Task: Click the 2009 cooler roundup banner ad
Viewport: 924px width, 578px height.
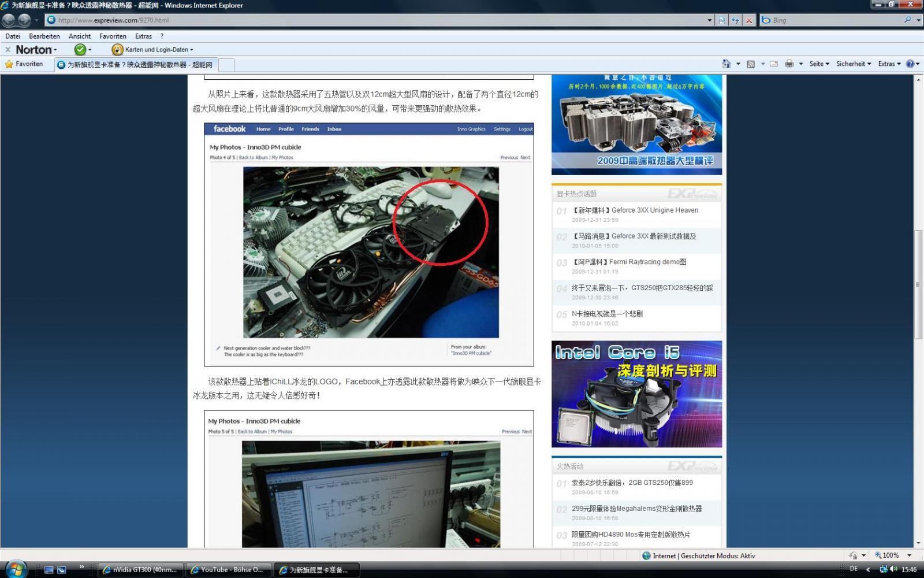Action: (x=636, y=124)
